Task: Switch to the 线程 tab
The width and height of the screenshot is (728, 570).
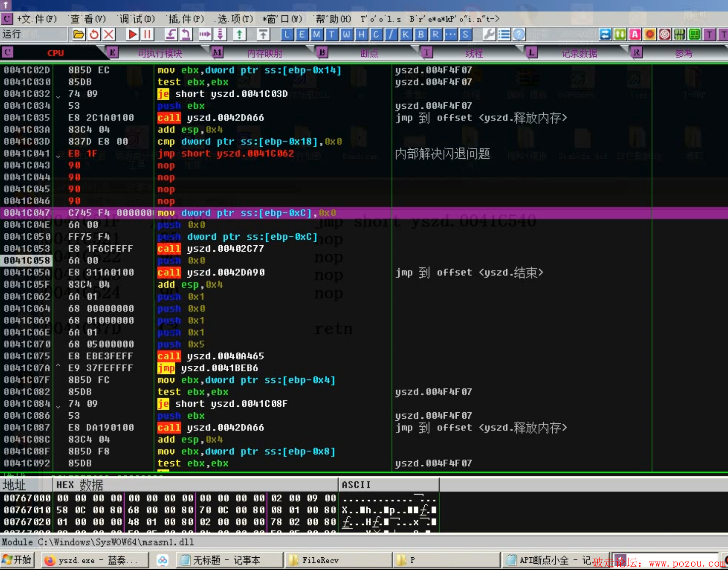Action: [x=474, y=53]
